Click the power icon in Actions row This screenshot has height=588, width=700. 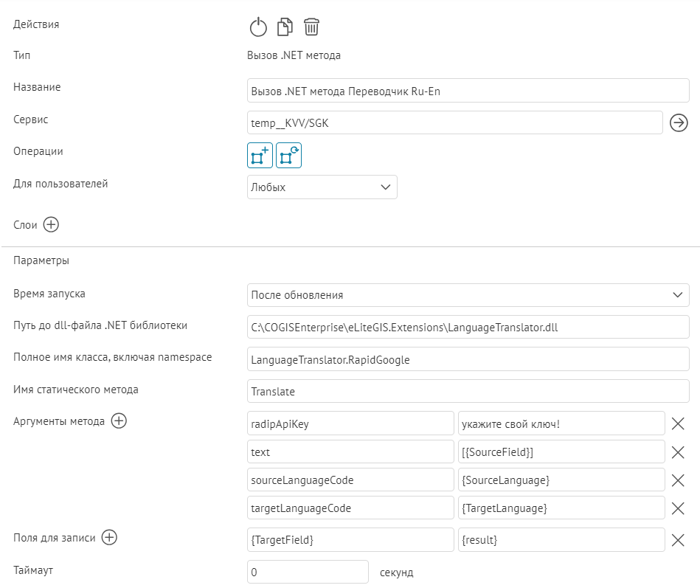[x=257, y=28]
